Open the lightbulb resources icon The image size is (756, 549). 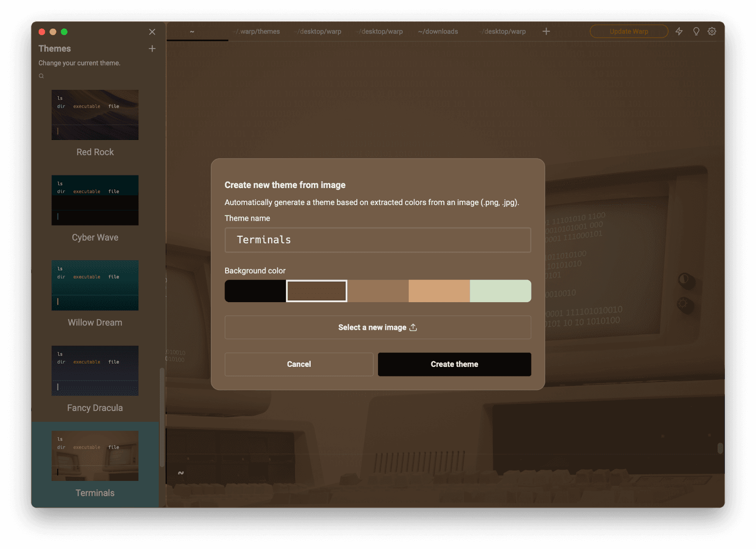pos(696,31)
